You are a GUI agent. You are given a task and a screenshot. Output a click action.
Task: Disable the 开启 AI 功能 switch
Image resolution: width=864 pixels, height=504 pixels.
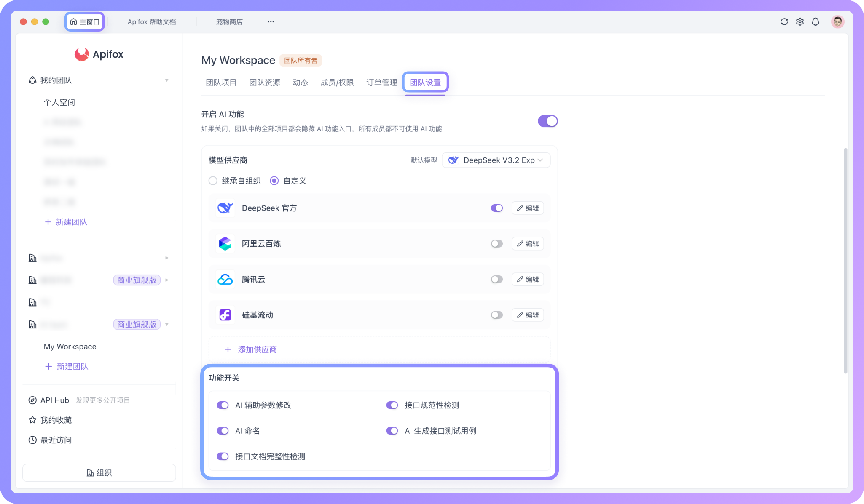(548, 121)
